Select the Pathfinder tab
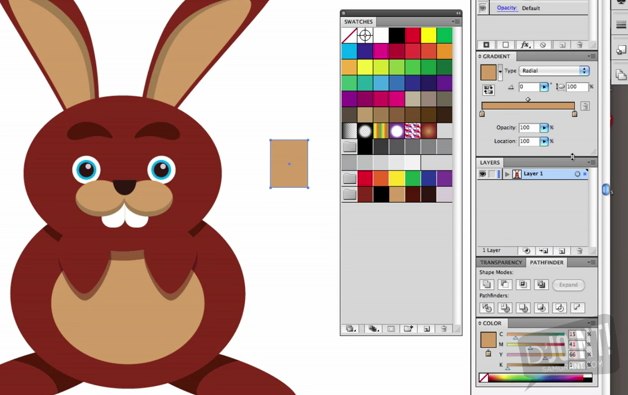 546,262
